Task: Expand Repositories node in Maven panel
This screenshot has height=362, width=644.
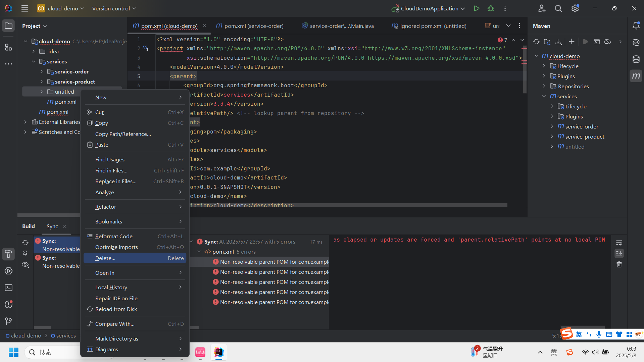Action: click(x=544, y=86)
